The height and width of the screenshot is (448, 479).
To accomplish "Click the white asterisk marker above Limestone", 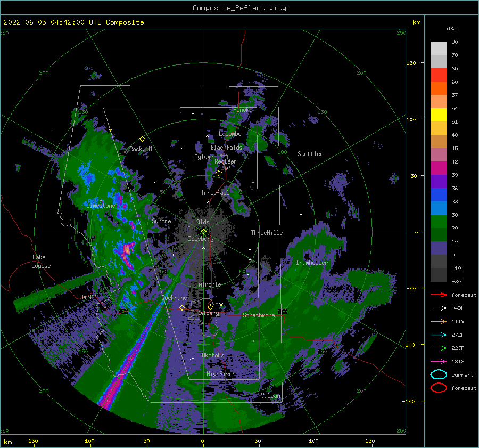I will coord(101,201).
